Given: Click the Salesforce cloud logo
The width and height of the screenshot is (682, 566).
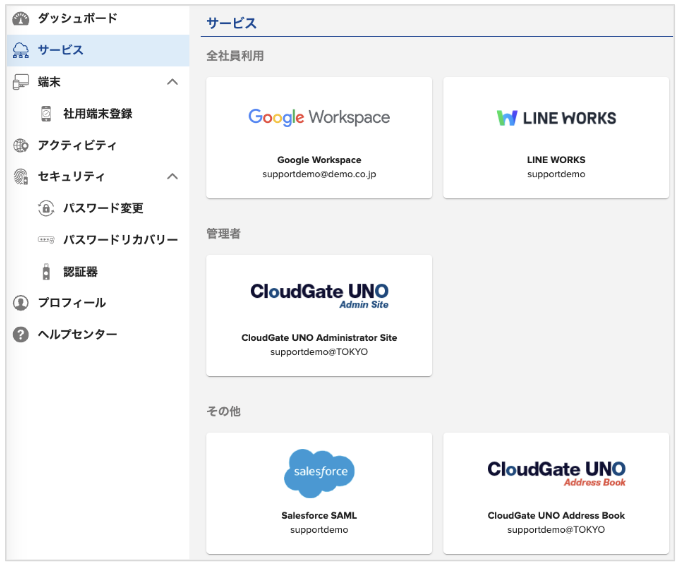Looking at the screenshot, I should point(319,473).
